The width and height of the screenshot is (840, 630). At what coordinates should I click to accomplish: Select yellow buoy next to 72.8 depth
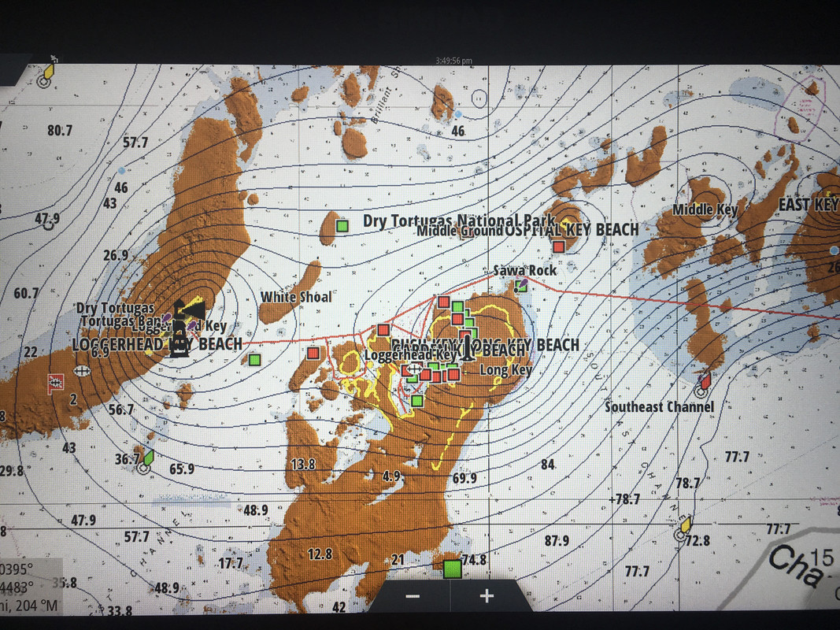pos(683,528)
